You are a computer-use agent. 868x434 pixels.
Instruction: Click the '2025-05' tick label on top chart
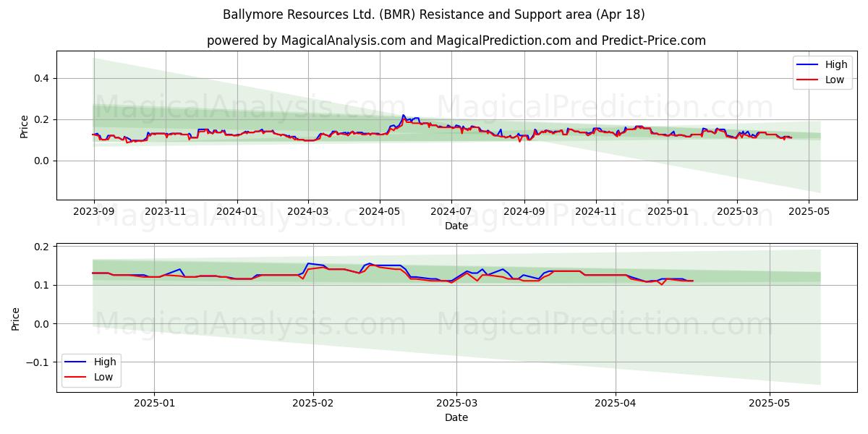click(808, 211)
